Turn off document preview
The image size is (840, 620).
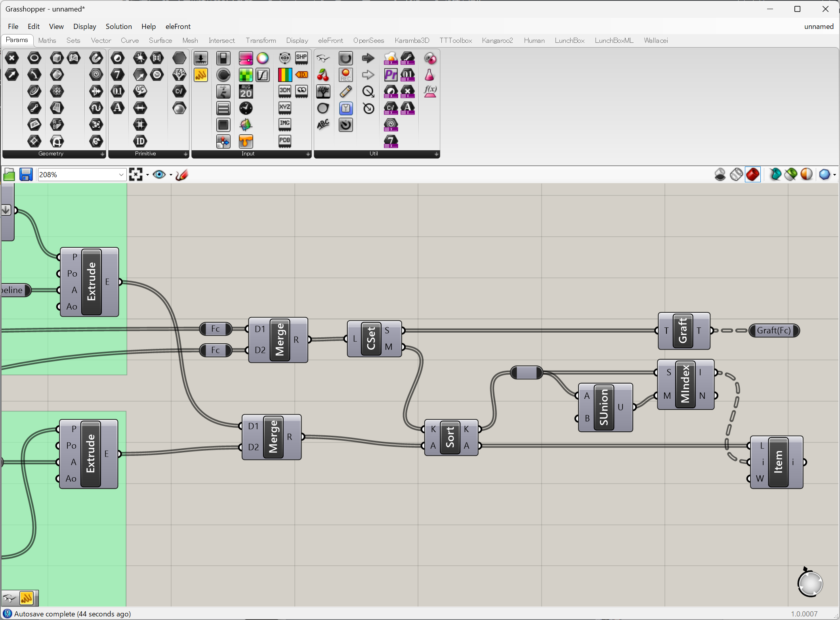tap(720, 174)
